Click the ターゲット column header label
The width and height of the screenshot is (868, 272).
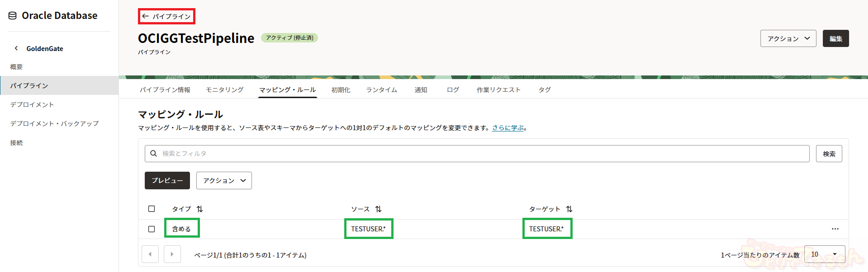(x=545, y=209)
